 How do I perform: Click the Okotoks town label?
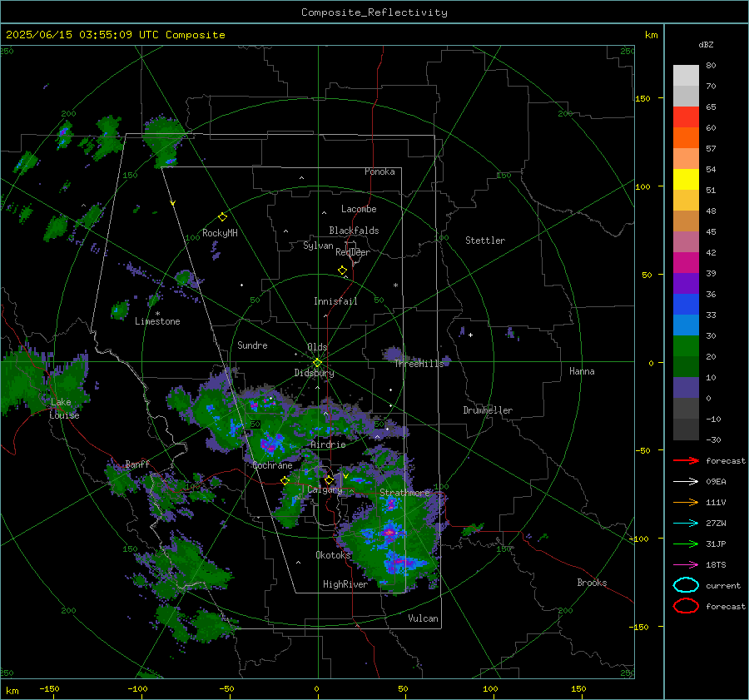333,554
